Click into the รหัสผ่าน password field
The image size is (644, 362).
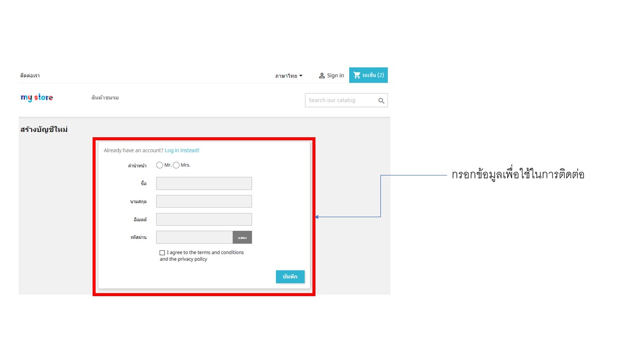[x=194, y=237]
